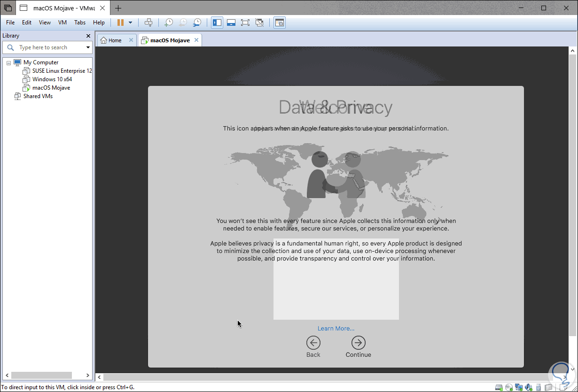Open the VM menu

click(x=62, y=23)
